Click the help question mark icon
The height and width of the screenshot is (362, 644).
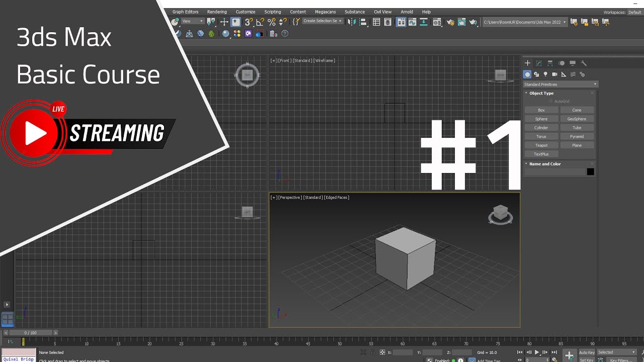click(x=285, y=34)
